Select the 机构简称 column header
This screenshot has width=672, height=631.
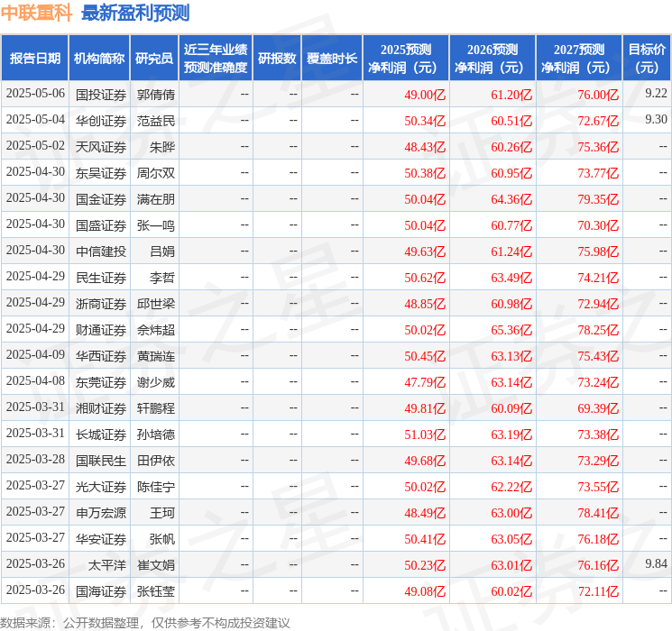tap(99, 59)
